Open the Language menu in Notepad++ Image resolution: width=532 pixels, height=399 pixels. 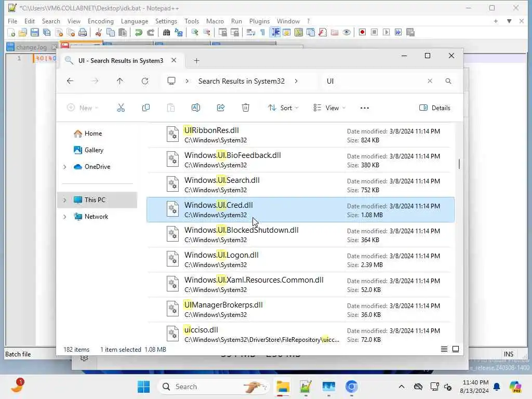(135, 21)
